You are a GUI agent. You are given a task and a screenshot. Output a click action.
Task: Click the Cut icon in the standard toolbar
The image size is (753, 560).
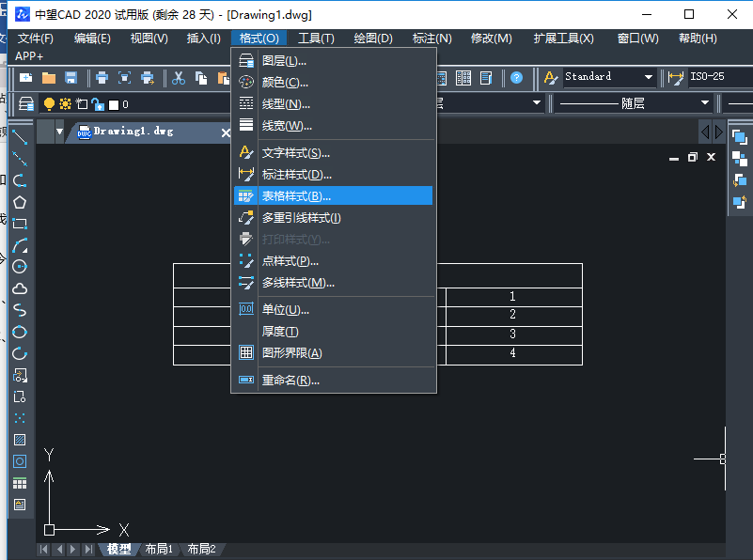tap(179, 78)
